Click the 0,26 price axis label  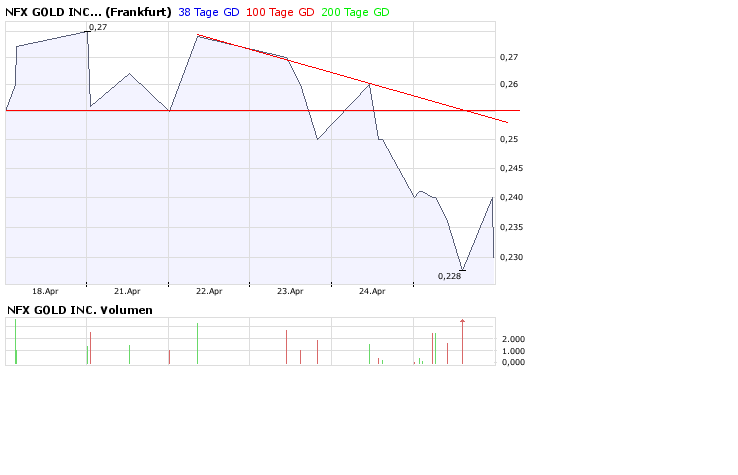(x=509, y=84)
